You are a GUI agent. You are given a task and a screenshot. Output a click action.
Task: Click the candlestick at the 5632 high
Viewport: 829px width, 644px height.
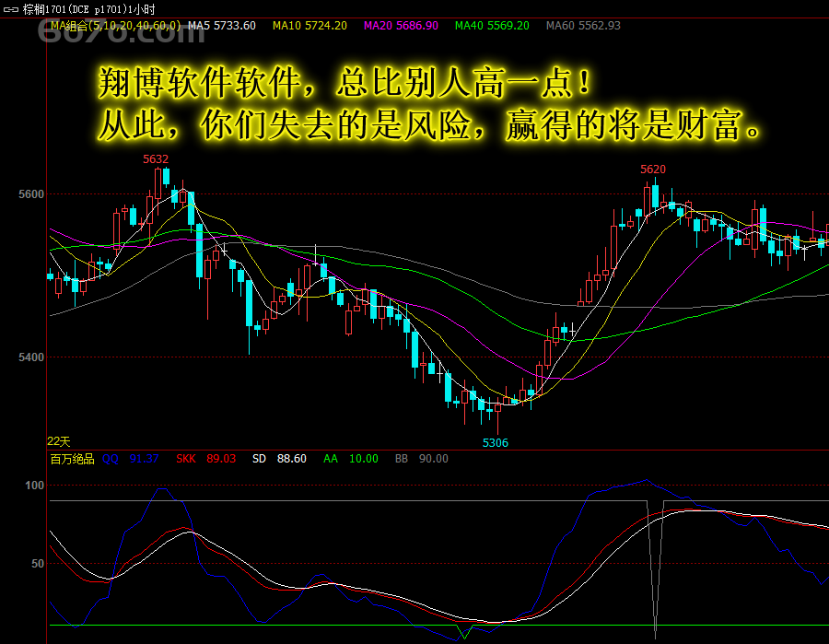(158, 184)
